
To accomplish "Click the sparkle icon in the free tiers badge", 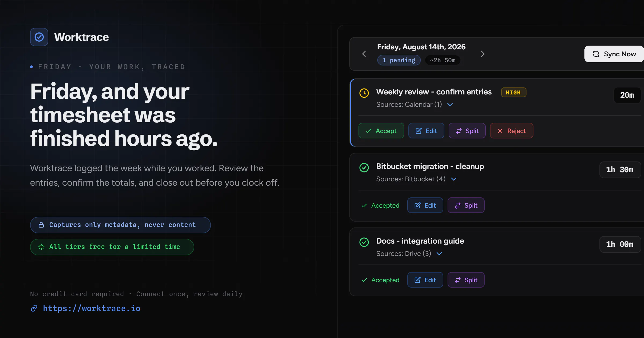I will (41, 247).
